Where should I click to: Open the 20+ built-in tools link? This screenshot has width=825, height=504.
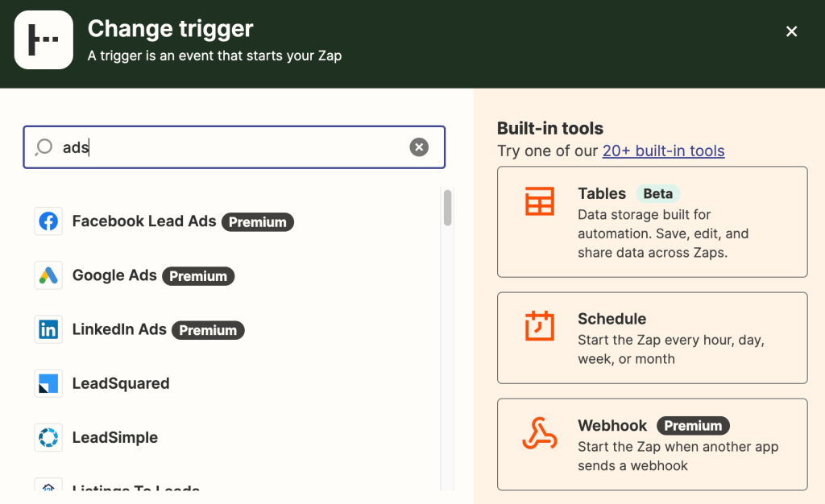point(663,151)
